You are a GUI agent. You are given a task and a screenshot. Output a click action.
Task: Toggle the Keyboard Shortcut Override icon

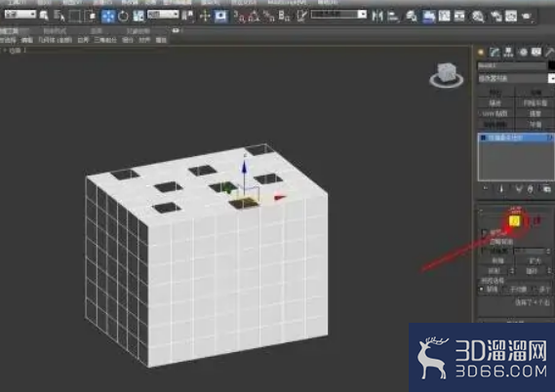221,16
